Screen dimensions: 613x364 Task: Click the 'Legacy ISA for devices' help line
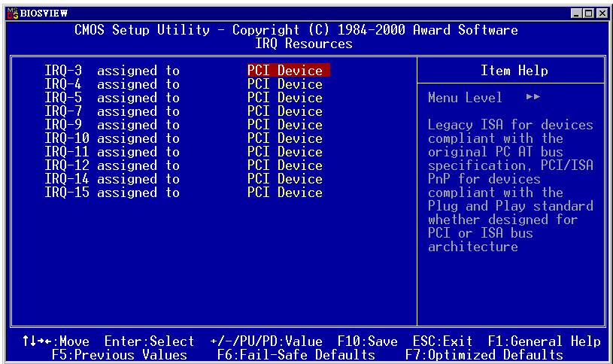coord(510,125)
